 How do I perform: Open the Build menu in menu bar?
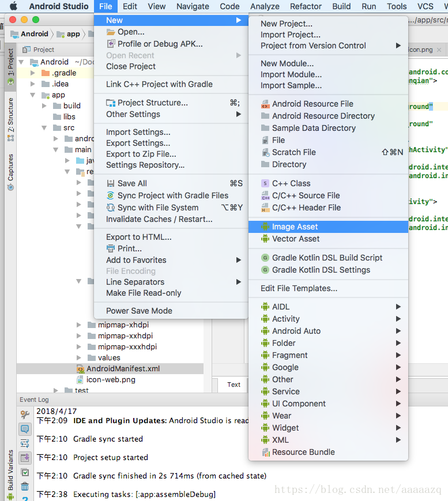341,6
